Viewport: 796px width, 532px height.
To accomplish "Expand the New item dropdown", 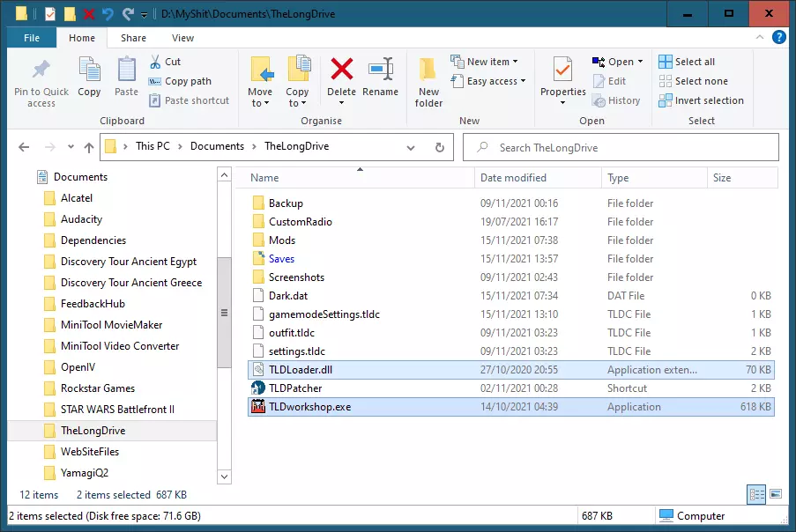I will 491,62.
